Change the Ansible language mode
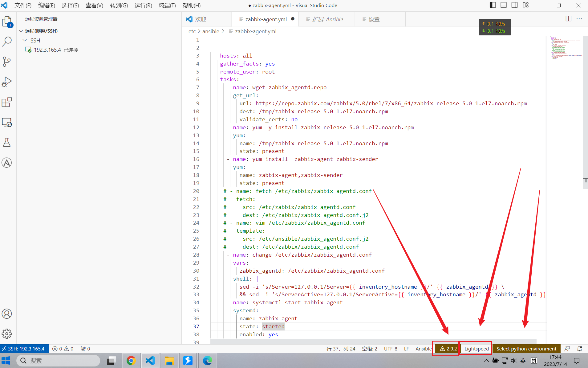This screenshot has height=368, width=588. (x=424, y=349)
